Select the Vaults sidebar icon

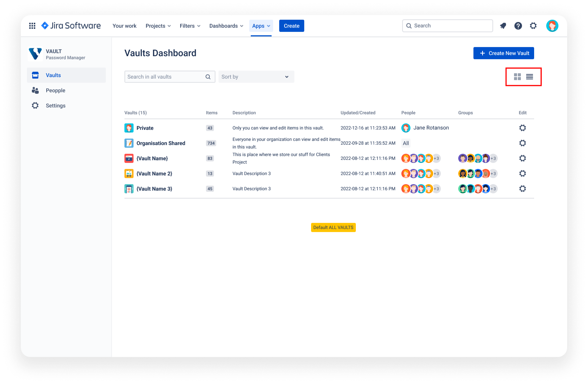click(35, 75)
